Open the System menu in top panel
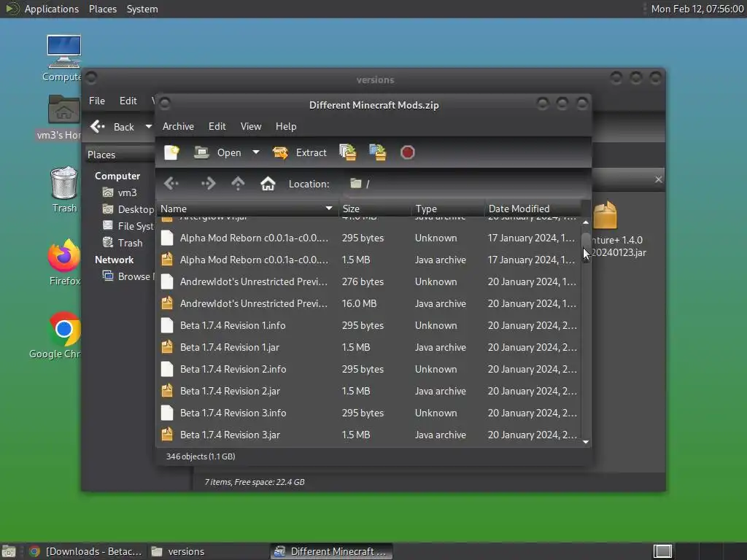 click(x=142, y=9)
